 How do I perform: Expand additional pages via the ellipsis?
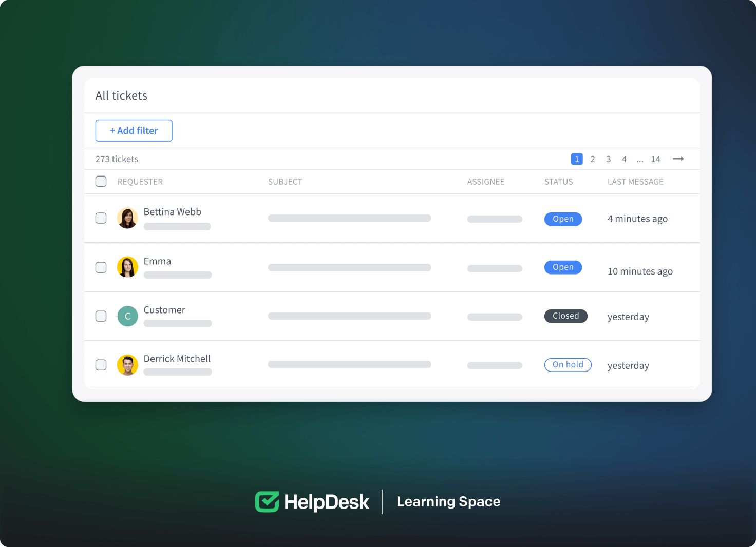click(x=640, y=159)
